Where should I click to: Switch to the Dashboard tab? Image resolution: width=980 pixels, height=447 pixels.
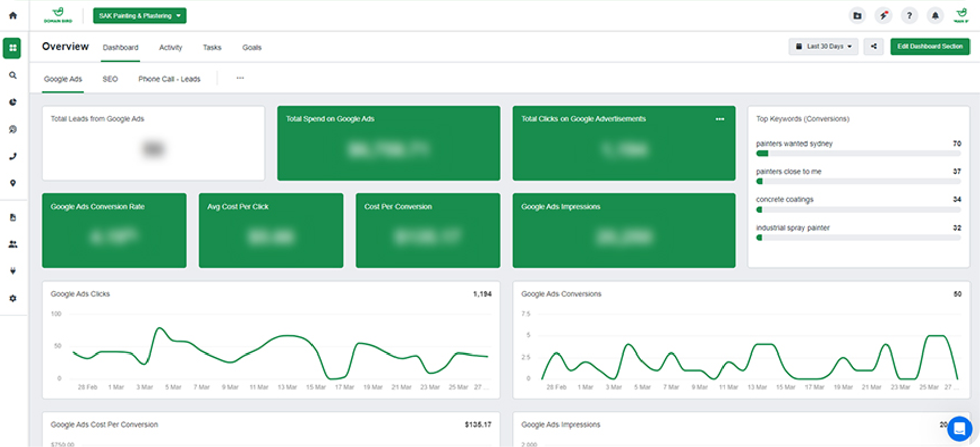(x=120, y=47)
